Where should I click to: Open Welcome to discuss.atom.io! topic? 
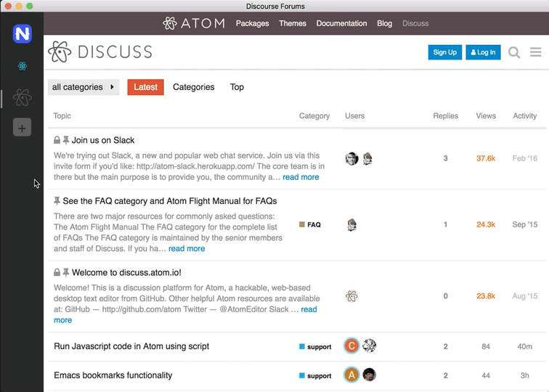pyautogui.click(x=126, y=273)
